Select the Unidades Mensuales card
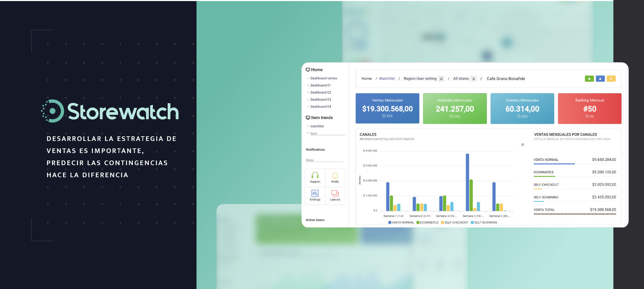This screenshot has width=644, height=289. point(455,109)
